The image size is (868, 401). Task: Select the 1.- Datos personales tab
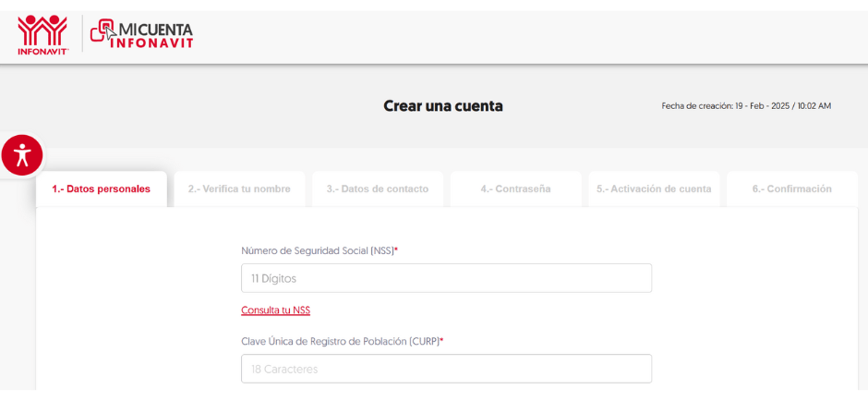pyautogui.click(x=102, y=188)
